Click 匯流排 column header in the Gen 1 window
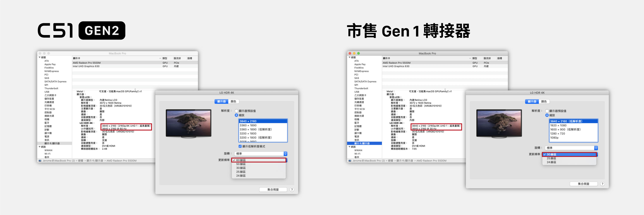Viewport: 644px width, 215px height. pyautogui.click(x=487, y=58)
